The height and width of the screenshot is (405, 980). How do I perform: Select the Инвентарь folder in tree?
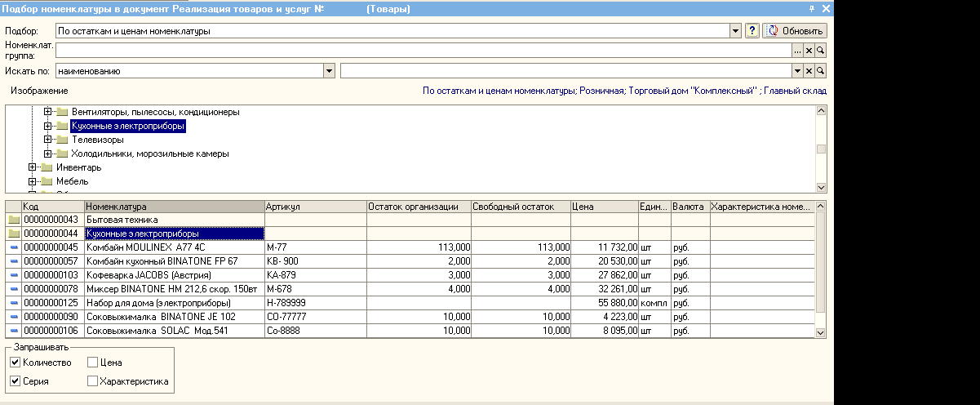79,167
